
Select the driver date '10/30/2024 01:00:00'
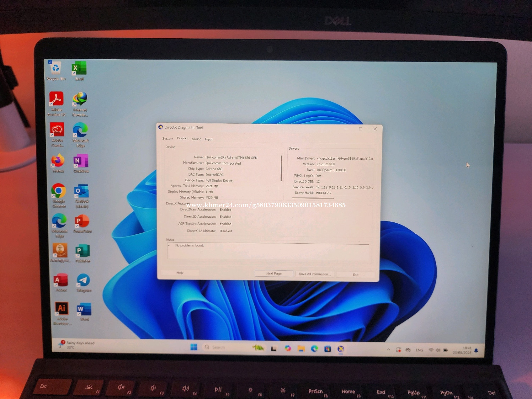pyautogui.click(x=331, y=170)
